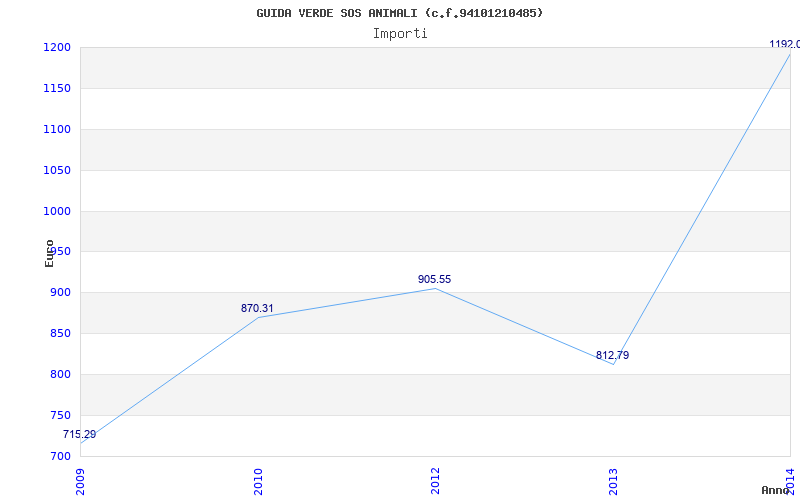Image resolution: width=800 pixels, height=500 pixels.
Task: Click the 812.79 data point label
Action: tap(612, 356)
